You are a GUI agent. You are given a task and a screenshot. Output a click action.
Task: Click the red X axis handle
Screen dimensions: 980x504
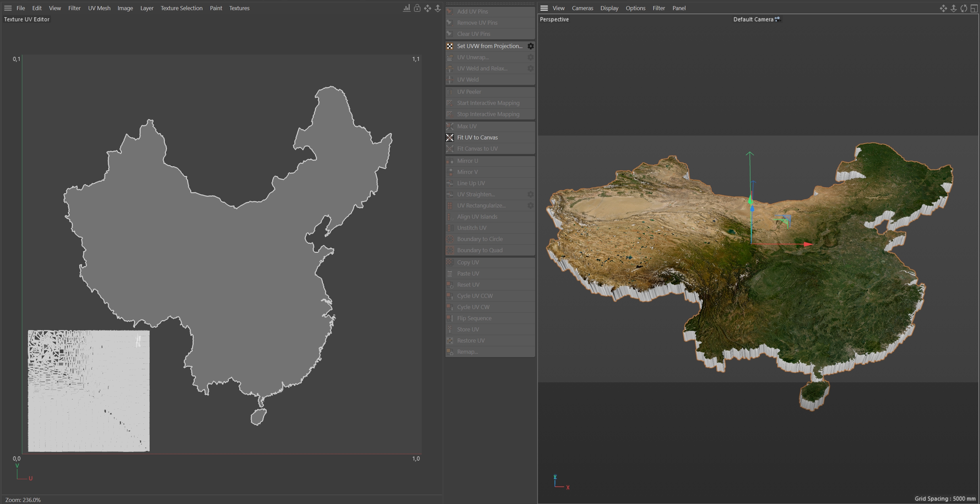click(808, 244)
